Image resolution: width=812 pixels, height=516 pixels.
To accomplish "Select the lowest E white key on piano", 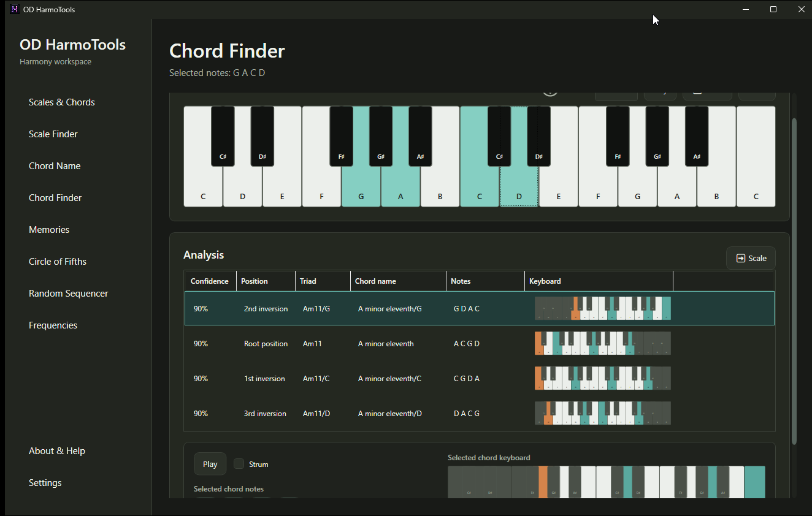I will [282, 187].
